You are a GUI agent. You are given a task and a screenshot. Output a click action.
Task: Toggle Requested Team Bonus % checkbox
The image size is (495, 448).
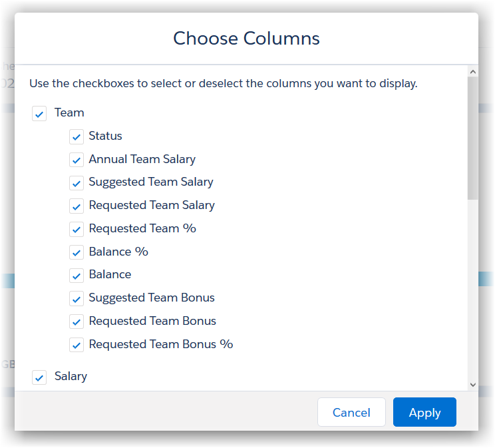point(77,345)
